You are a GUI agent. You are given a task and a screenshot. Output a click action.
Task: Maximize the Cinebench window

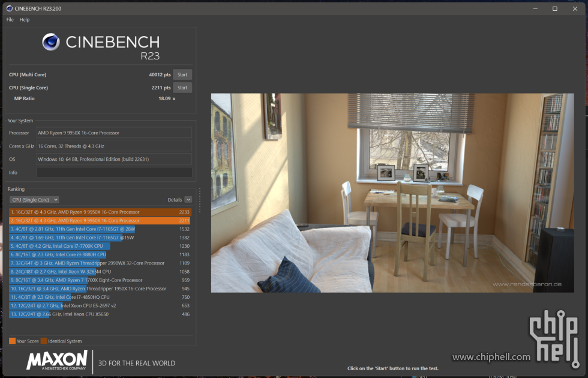[x=555, y=8]
